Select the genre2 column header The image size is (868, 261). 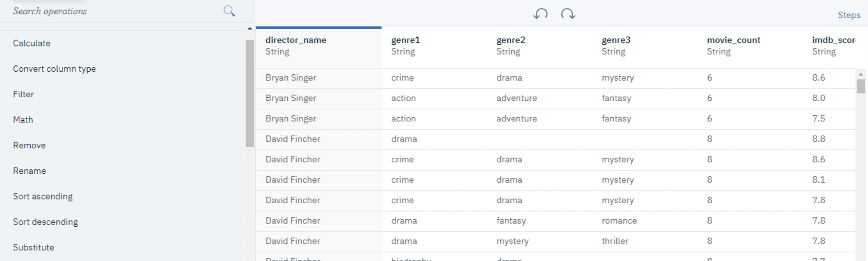click(x=539, y=46)
